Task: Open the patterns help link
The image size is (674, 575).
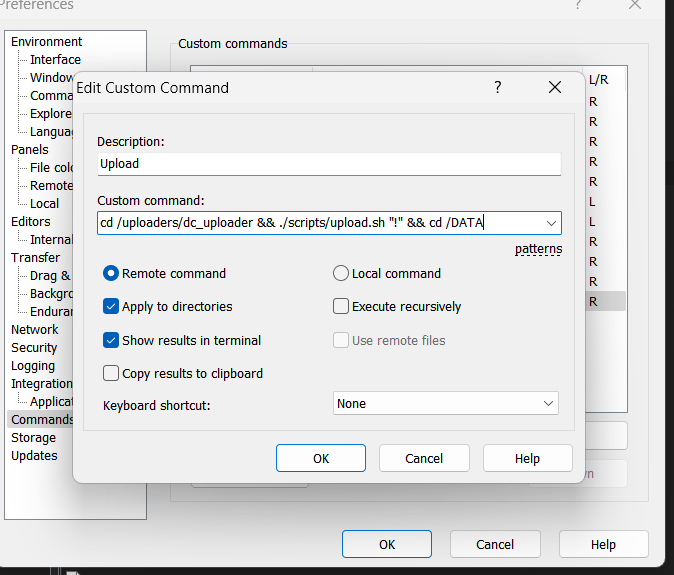Action: tap(538, 249)
